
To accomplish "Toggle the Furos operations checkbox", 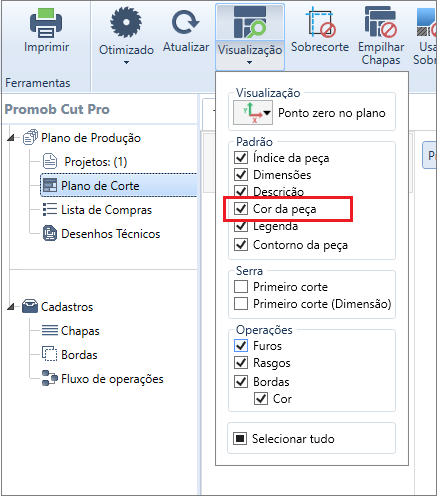I will pos(241,345).
